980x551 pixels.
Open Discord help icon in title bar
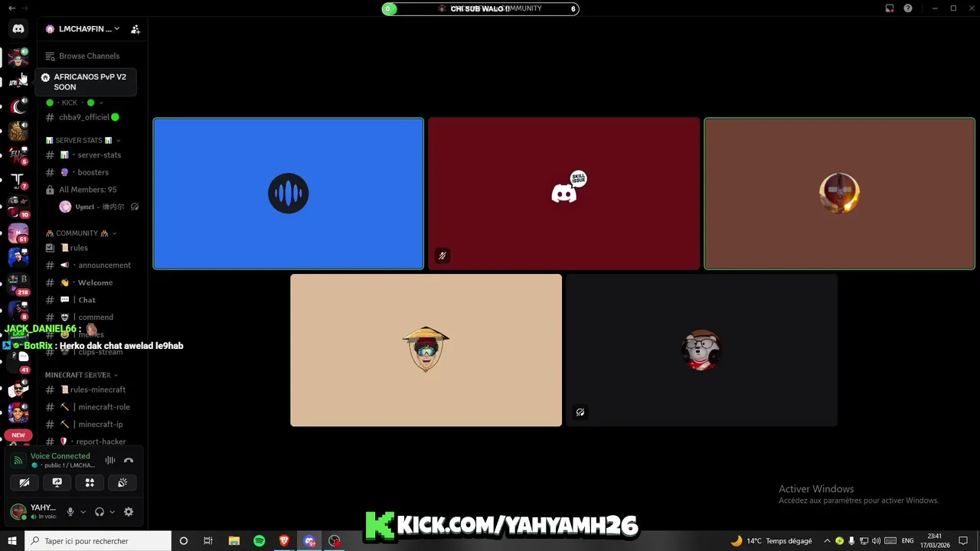tap(908, 8)
